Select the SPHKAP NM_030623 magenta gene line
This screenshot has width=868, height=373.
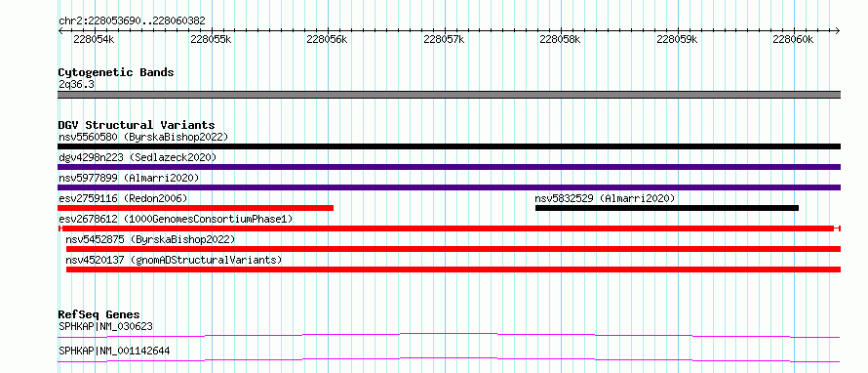[449, 335]
